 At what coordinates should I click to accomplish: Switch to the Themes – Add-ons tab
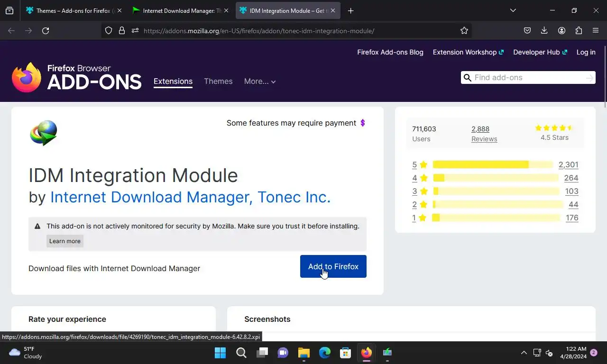(x=74, y=10)
